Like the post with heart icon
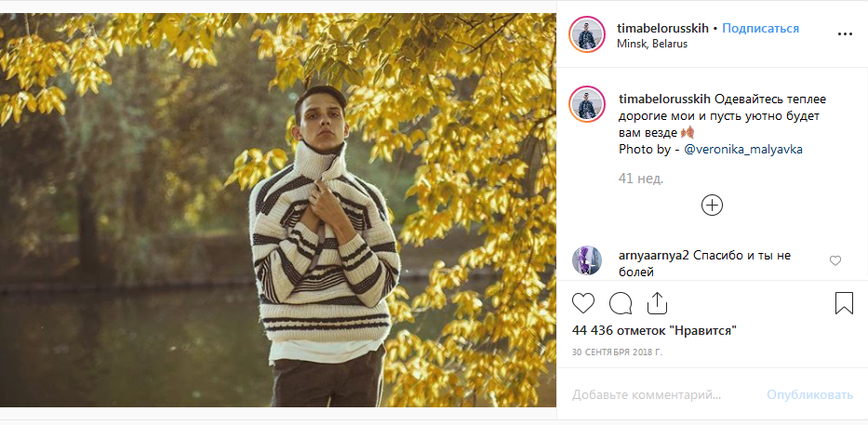This screenshot has width=868, height=425. point(583,303)
